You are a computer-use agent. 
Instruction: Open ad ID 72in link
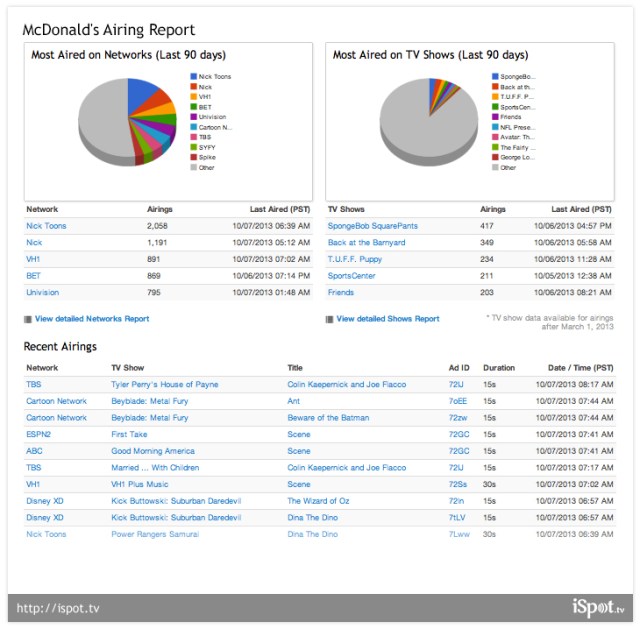(456, 501)
